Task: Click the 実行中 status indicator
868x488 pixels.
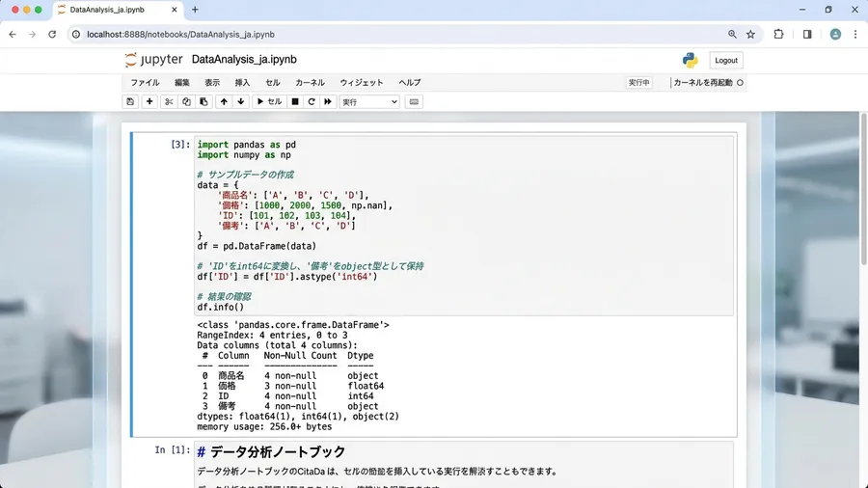Action: 638,82
